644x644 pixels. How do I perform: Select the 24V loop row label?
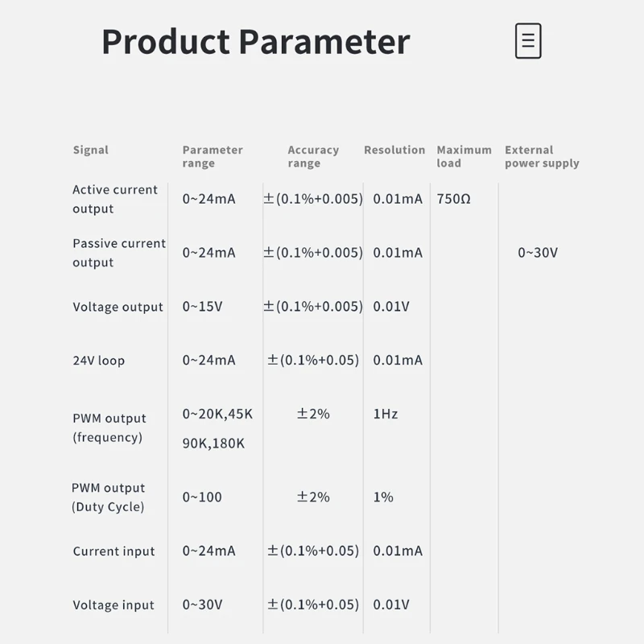(x=98, y=361)
